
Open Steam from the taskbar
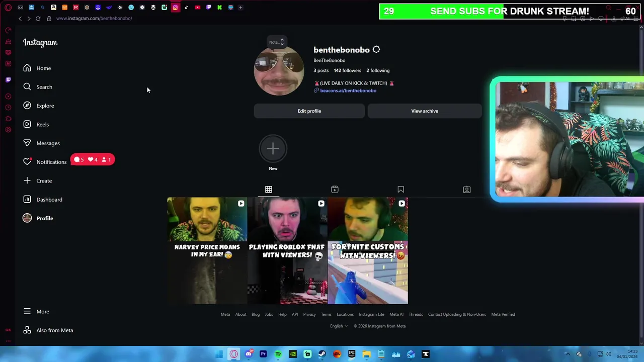(x=322, y=354)
